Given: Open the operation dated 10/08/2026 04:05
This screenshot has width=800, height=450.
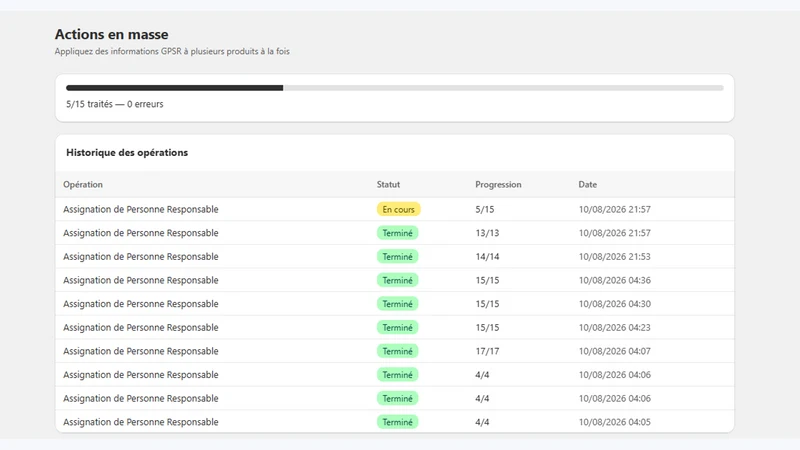Looking at the screenshot, I should [394, 422].
